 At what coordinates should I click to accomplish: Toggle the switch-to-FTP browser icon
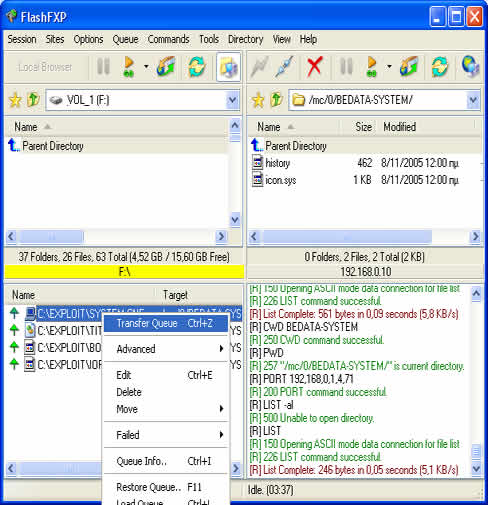point(228,67)
